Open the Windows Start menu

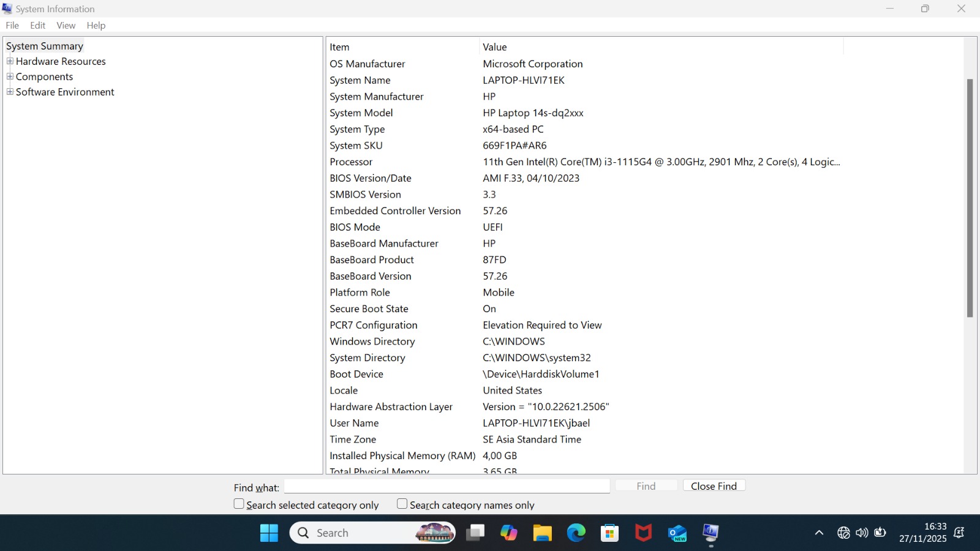click(269, 533)
